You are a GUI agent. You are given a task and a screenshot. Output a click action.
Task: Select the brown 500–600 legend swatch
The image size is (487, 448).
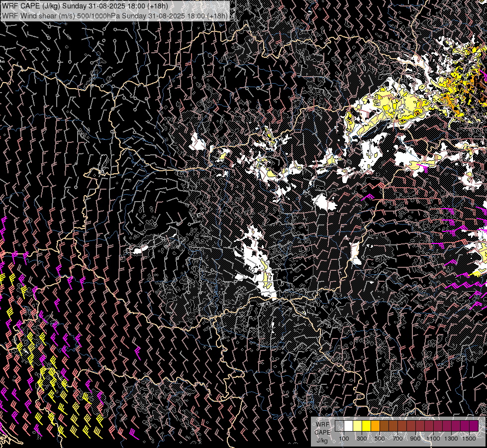click(x=384, y=426)
